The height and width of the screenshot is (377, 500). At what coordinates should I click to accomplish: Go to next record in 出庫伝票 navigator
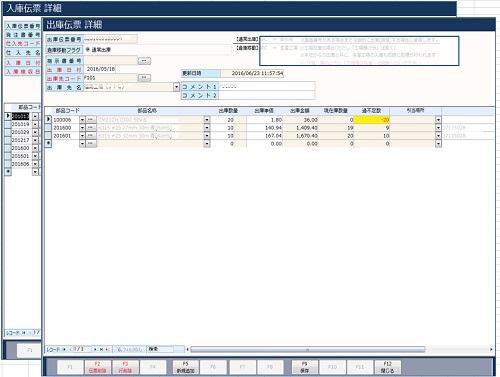tap(95, 349)
